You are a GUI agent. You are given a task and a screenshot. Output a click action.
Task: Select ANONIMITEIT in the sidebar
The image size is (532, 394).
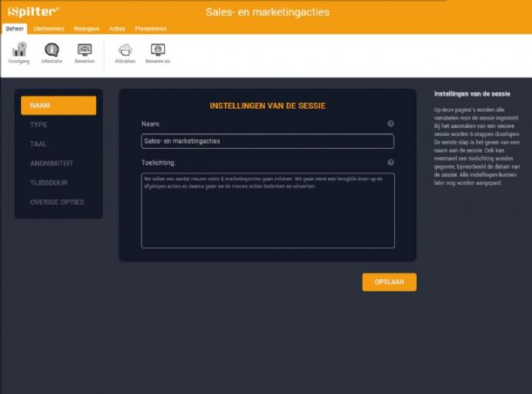pyautogui.click(x=51, y=164)
